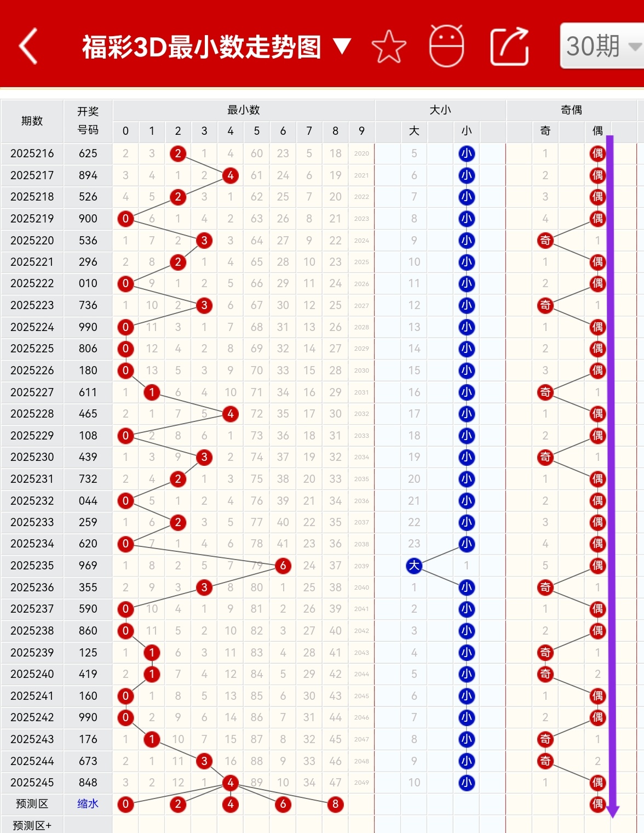Tap blue 小 ball in row 2025245
Viewport: 644px width, 833px height.
pos(467,783)
